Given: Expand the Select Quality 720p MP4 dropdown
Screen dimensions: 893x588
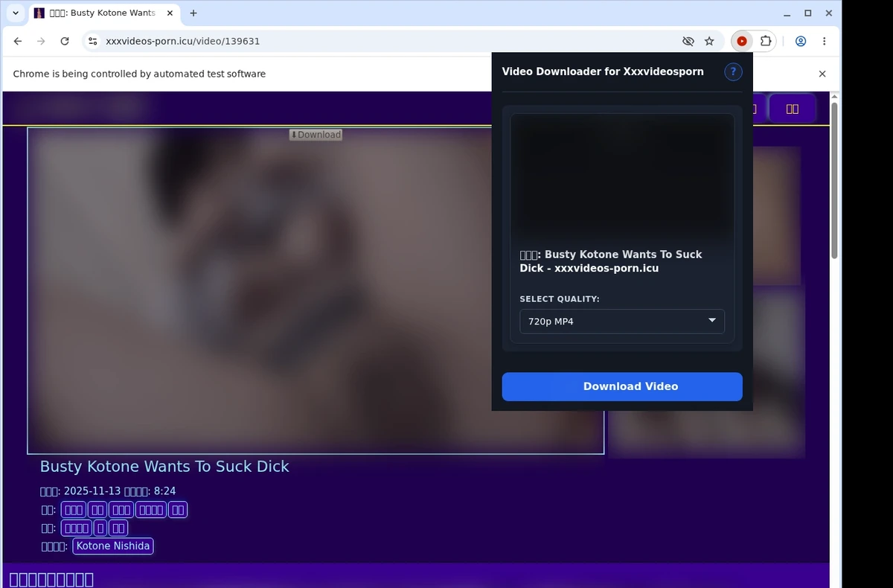Looking at the screenshot, I should pos(622,321).
